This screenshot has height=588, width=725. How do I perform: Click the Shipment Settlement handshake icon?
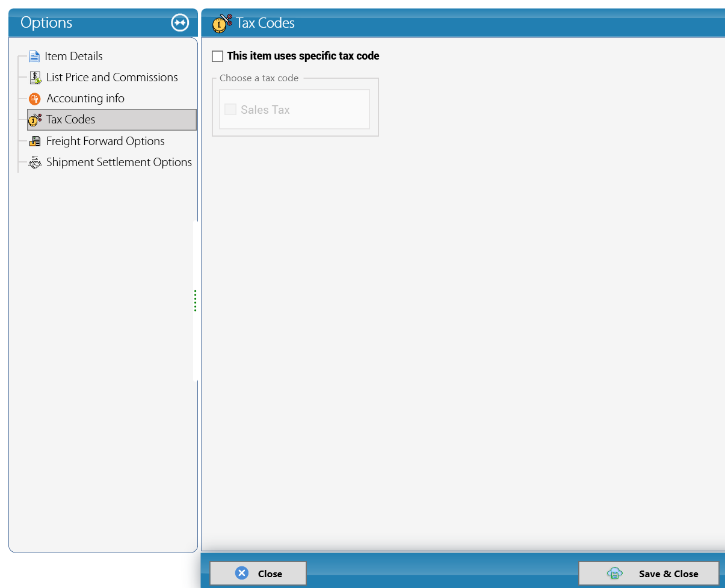[x=35, y=162]
